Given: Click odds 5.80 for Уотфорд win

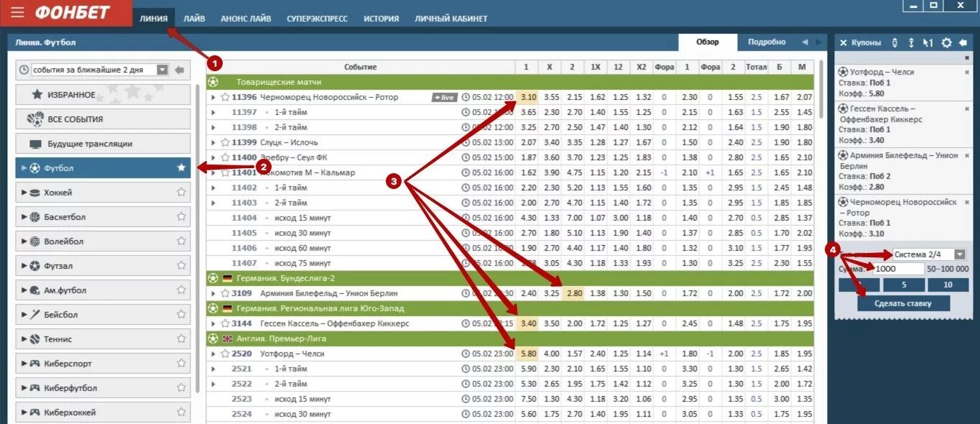Looking at the screenshot, I should 528,354.
